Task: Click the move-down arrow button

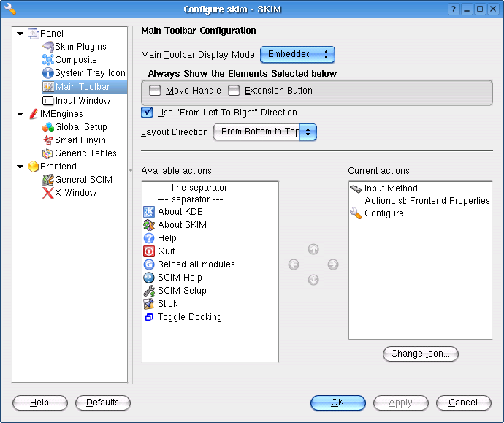Action: click(313, 280)
